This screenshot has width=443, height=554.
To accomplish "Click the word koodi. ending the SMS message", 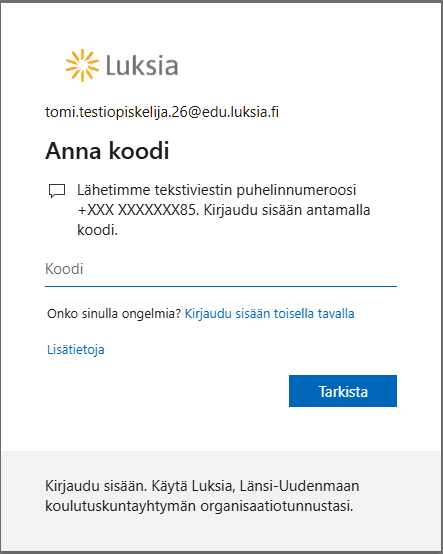I will [x=97, y=230].
